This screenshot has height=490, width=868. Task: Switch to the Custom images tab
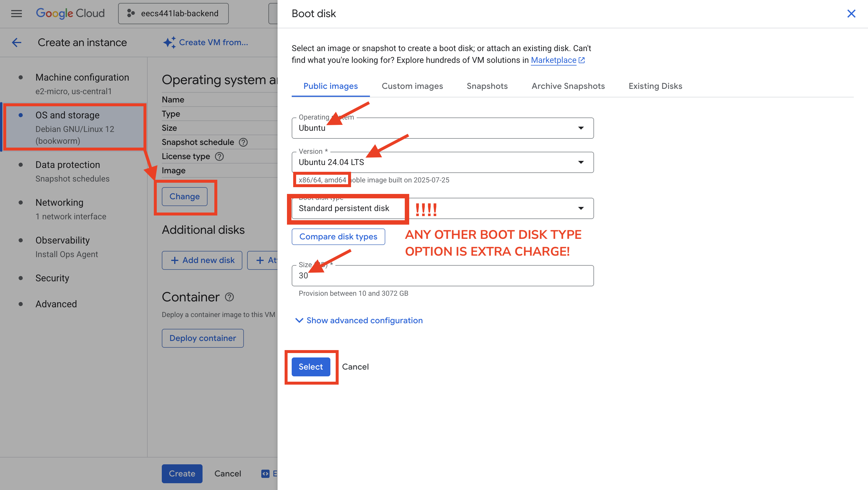412,86
